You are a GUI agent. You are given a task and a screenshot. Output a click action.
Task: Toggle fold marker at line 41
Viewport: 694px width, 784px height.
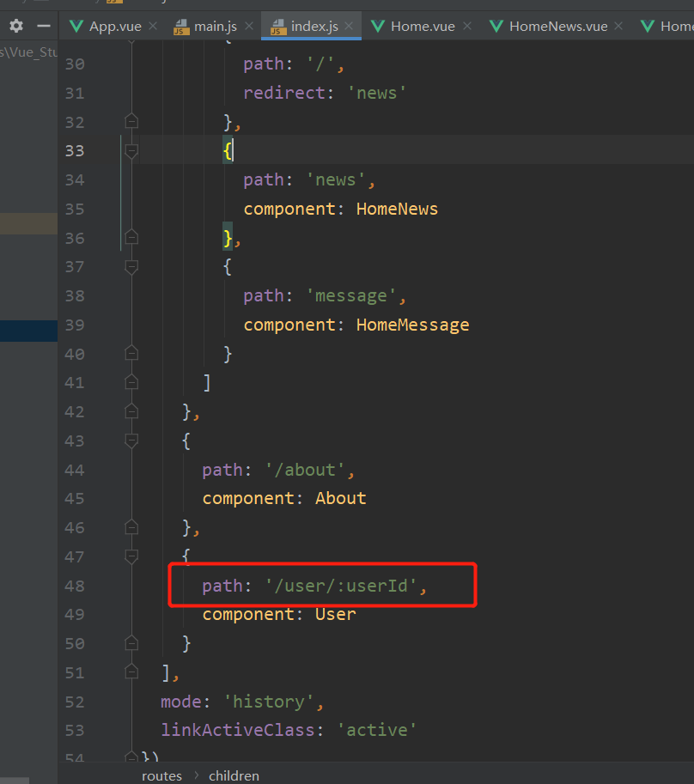[x=131, y=382]
